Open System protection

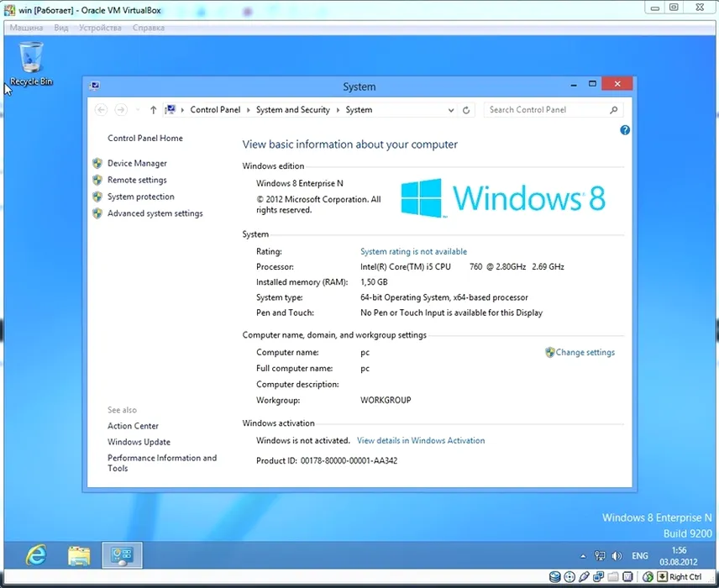click(x=141, y=197)
